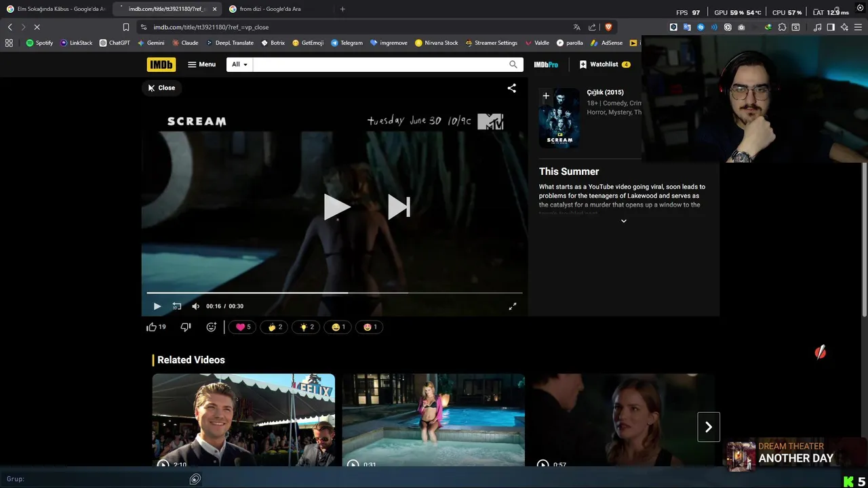The height and width of the screenshot is (488, 868).
Task: Click the Brave shields icon
Action: (608, 27)
